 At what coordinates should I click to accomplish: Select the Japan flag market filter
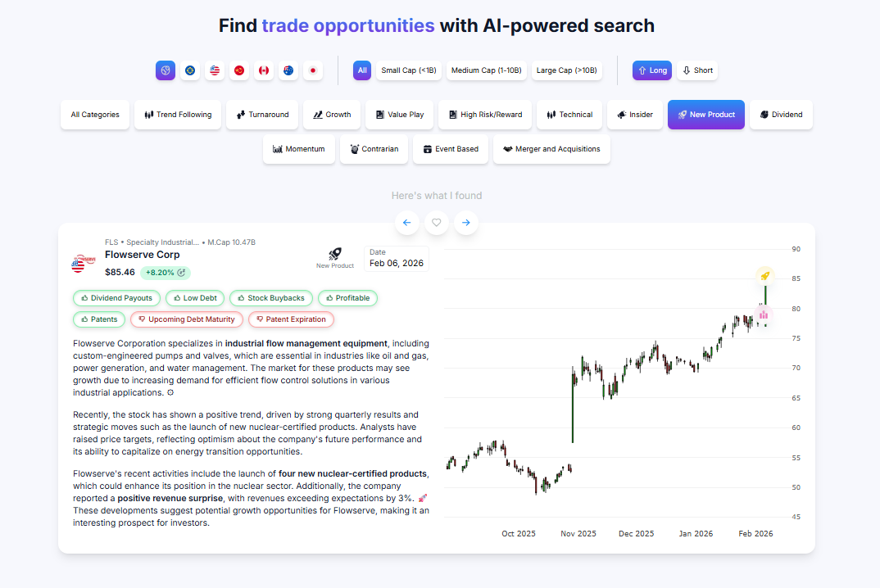tap(312, 70)
